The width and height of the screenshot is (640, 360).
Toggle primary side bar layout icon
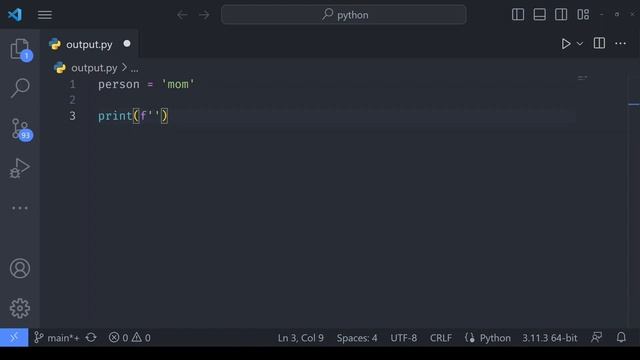(518, 15)
